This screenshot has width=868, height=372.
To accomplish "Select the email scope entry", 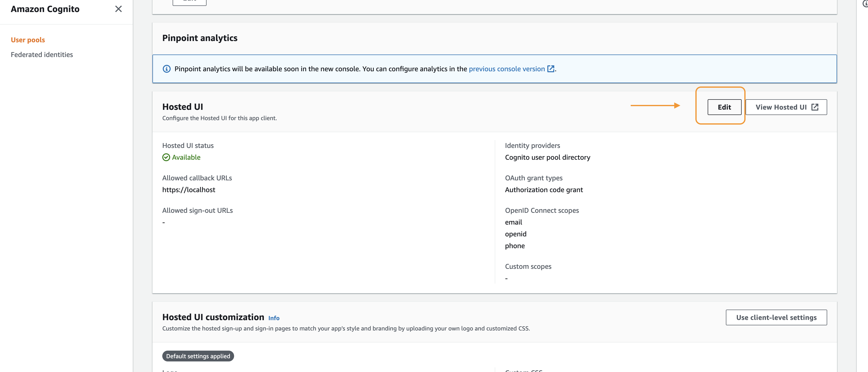I will (x=513, y=222).
